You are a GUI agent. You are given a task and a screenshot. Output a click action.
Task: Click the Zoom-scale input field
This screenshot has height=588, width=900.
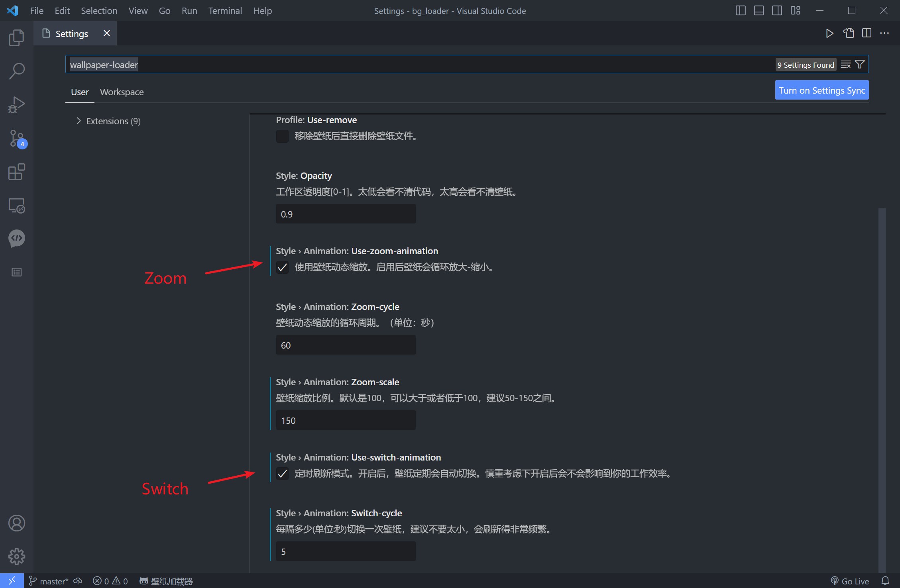click(346, 421)
